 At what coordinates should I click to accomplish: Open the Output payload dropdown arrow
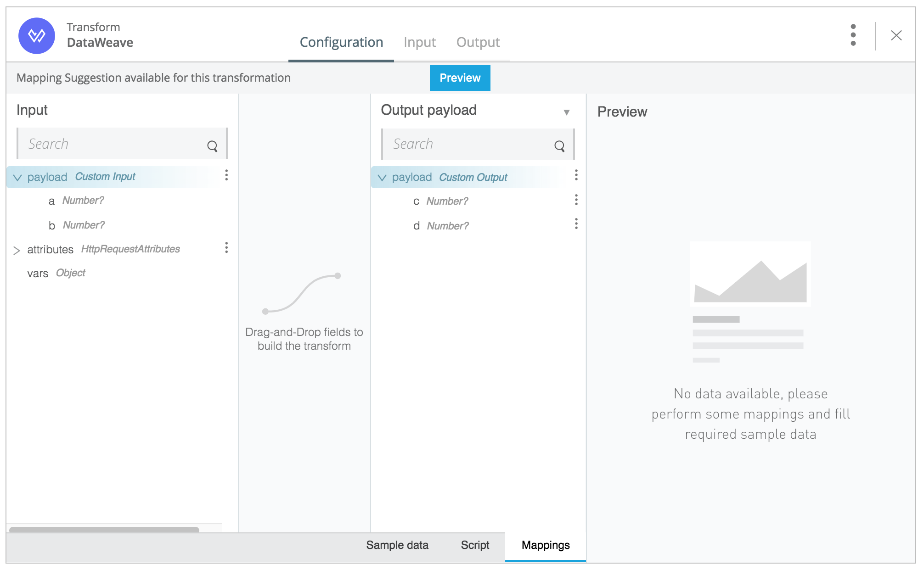[x=567, y=112]
